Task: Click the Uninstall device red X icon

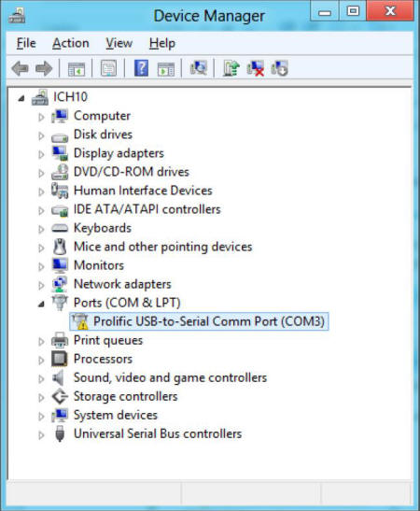Action: pos(256,68)
